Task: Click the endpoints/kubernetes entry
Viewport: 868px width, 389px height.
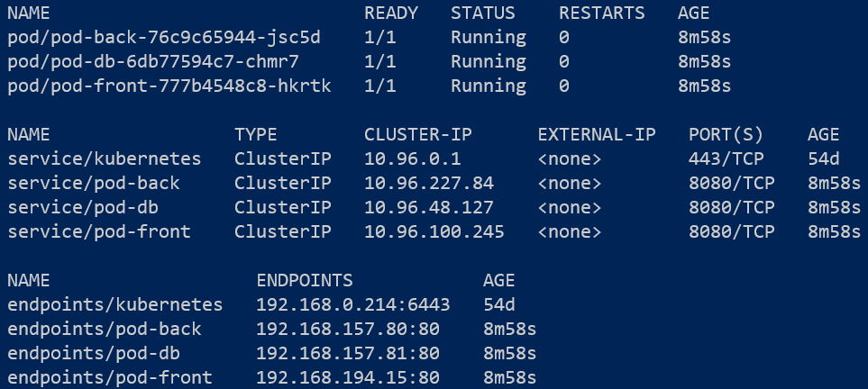Action: (114, 304)
